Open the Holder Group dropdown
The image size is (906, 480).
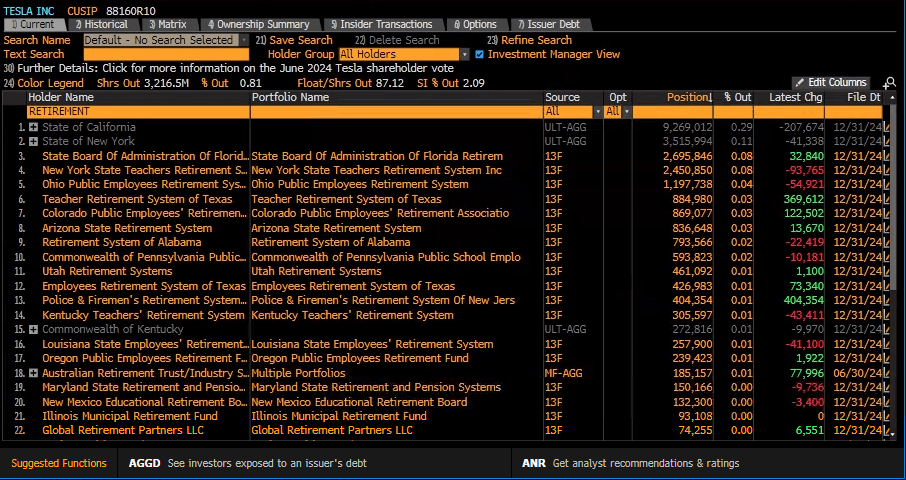464,54
